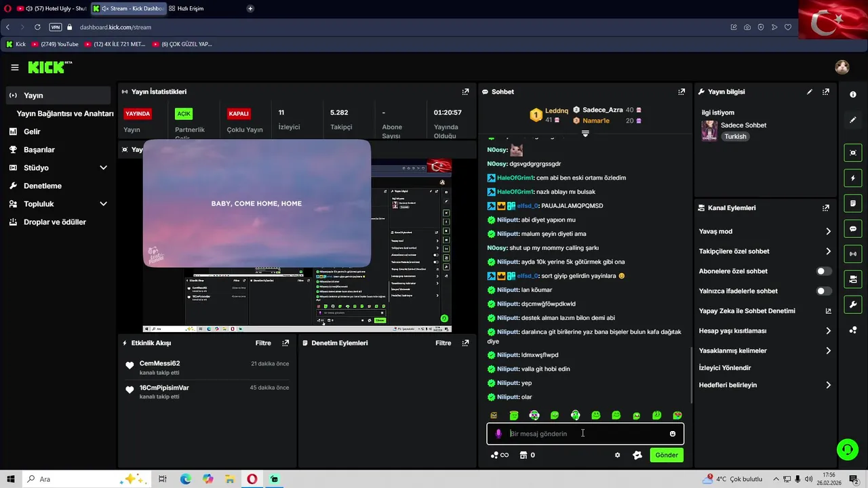Image resolution: width=868 pixels, height=488 pixels.
Task: Pop out the Yayın İstatistikleri panel
Action: (x=465, y=91)
